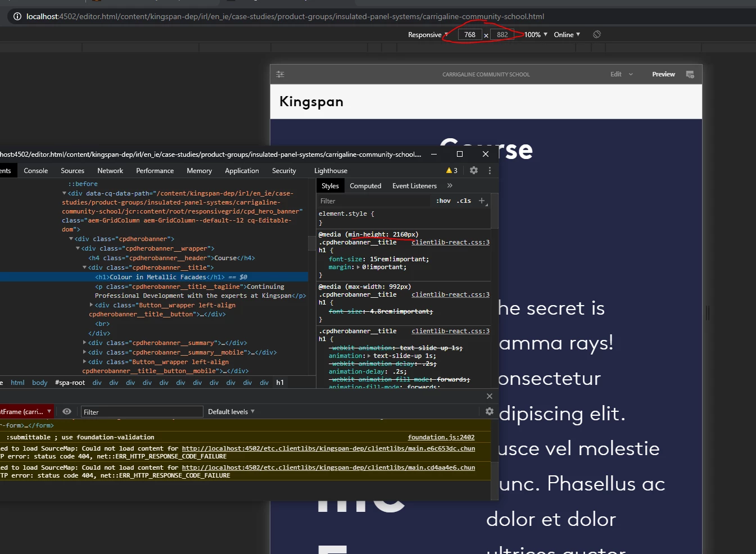Close the console drawer
756x554 pixels.
[x=490, y=396]
